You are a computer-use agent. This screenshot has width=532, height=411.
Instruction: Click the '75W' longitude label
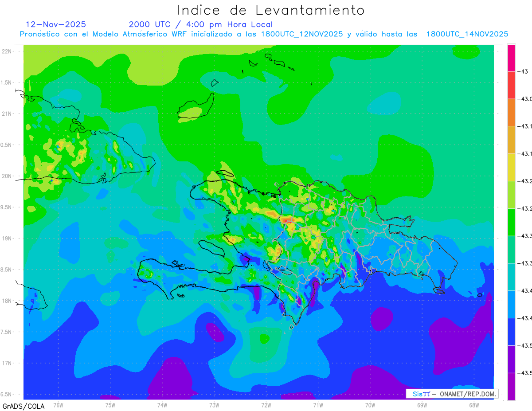tap(110, 405)
